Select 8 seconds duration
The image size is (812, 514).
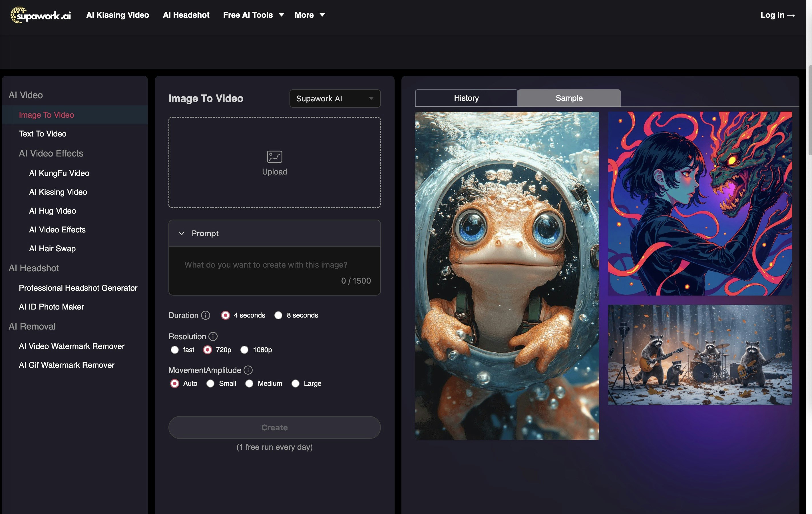pyautogui.click(x=278, y=315)
